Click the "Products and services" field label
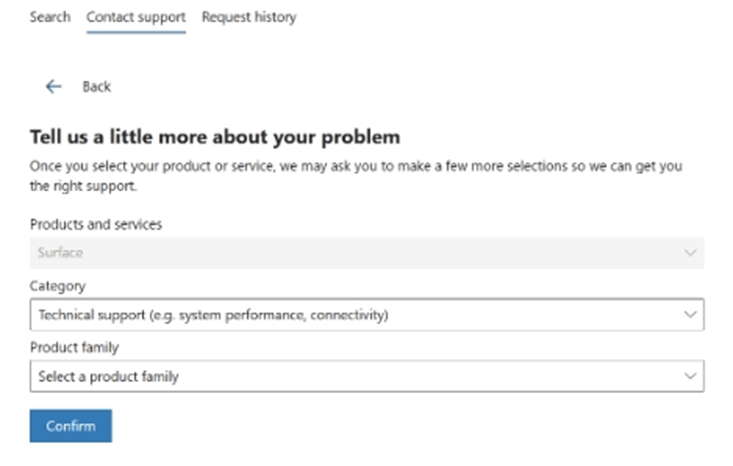Viewport: 733px width, 466px height. [96, 224]
